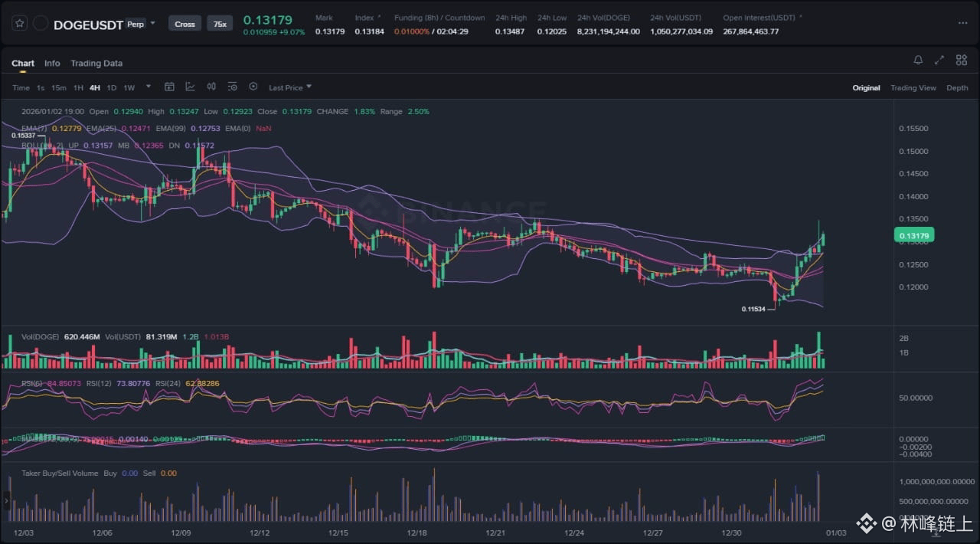
Task: Open chart display settings icon
Action: (232, 87)
